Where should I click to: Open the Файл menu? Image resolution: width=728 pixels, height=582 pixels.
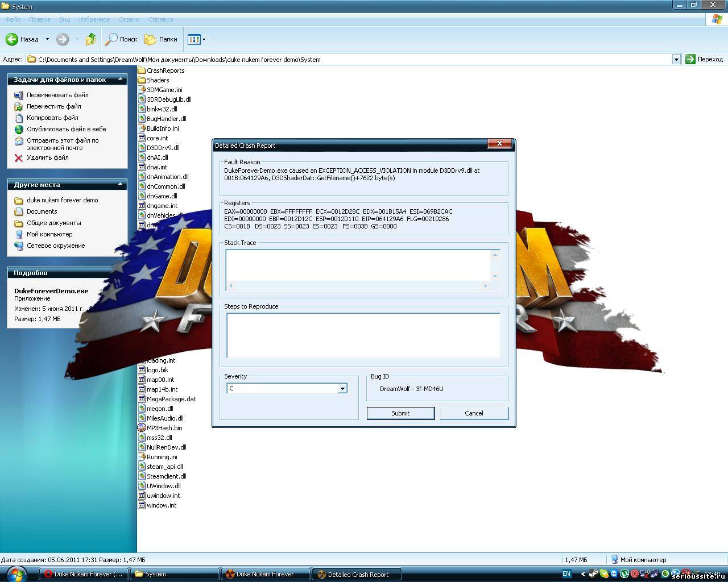(x=13, y=19)
